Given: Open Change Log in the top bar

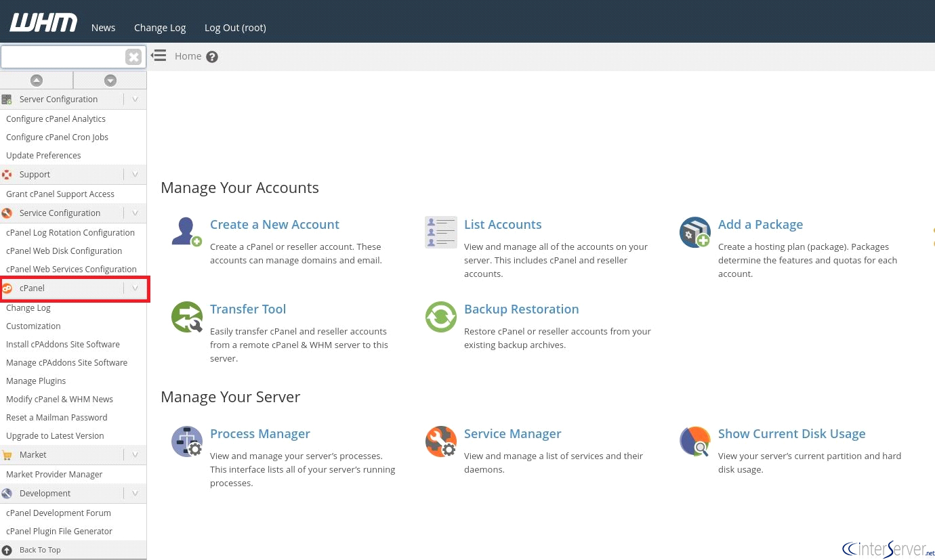Looking at the screenshot, I should [160, 28].
